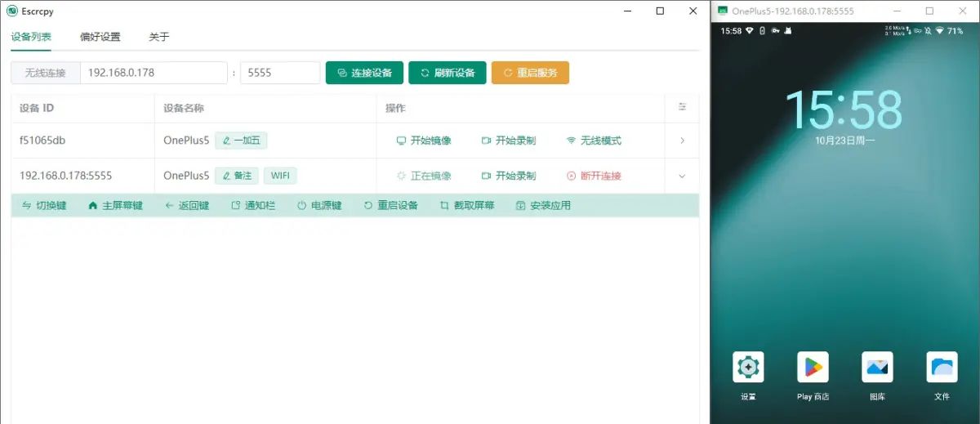Viewport: 980px width, 424px height.
Task: Click the 刷新设备 button
Action: pos(448,73)
